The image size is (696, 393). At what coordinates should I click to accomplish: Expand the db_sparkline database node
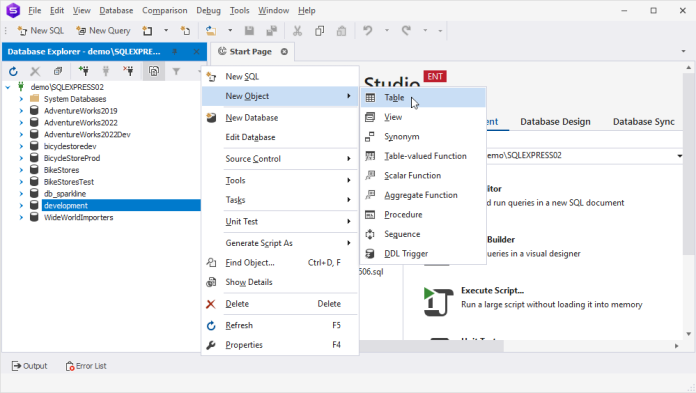click(x=21, y=194)
